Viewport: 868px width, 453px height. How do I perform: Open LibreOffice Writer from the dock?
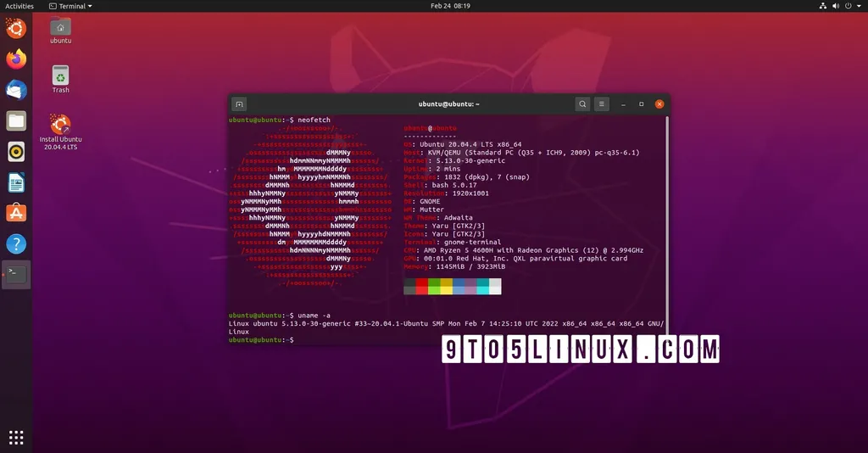pos(16,182)
